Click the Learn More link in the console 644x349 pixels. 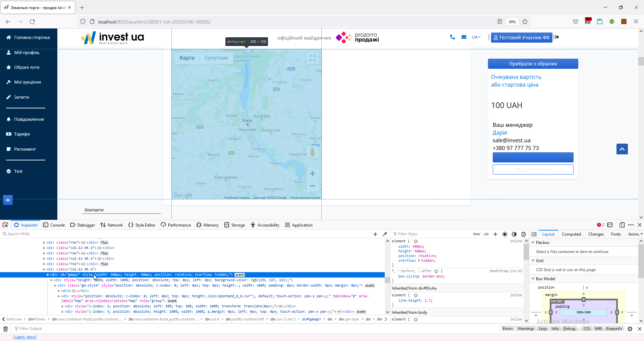25,337
